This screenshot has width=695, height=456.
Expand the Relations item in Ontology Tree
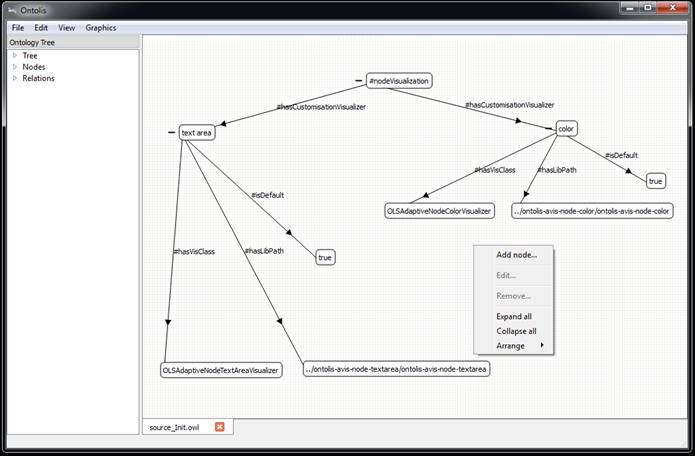click(15, 78)
